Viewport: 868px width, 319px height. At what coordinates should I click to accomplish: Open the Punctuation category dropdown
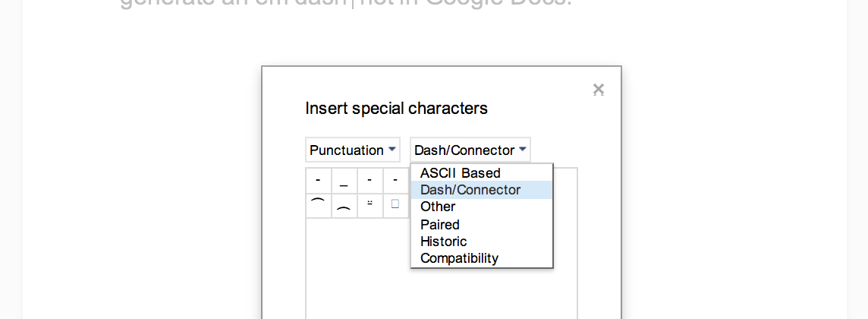coord(352,150)
